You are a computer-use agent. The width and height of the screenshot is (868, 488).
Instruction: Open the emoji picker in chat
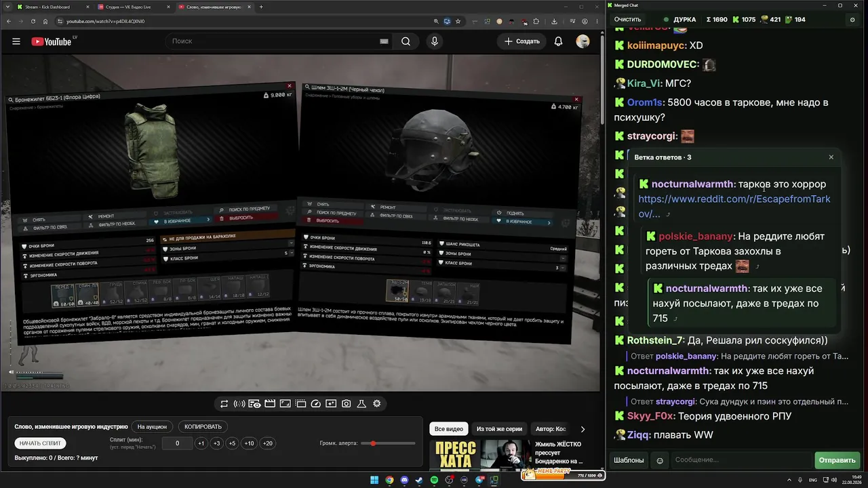click(660, 460)
